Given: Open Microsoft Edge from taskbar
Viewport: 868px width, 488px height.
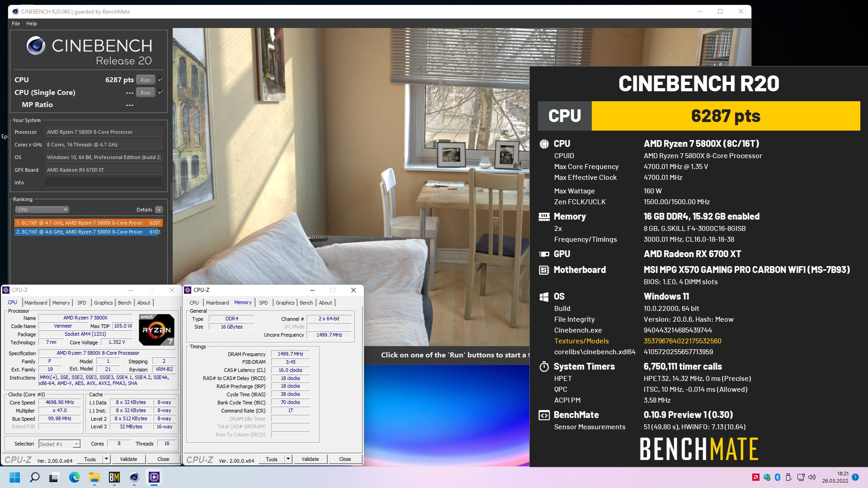Looking at the screenshot, I should click(74, 477).
